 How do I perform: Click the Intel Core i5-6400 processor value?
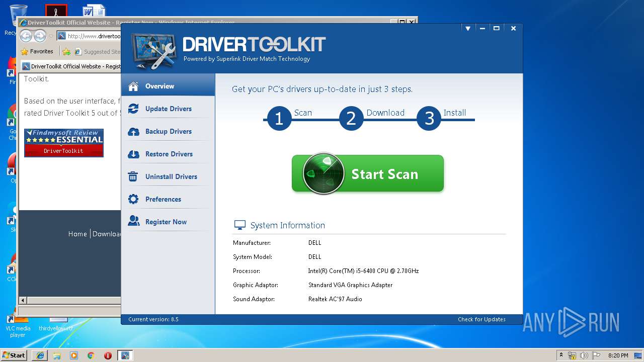(x=363, y=271)
